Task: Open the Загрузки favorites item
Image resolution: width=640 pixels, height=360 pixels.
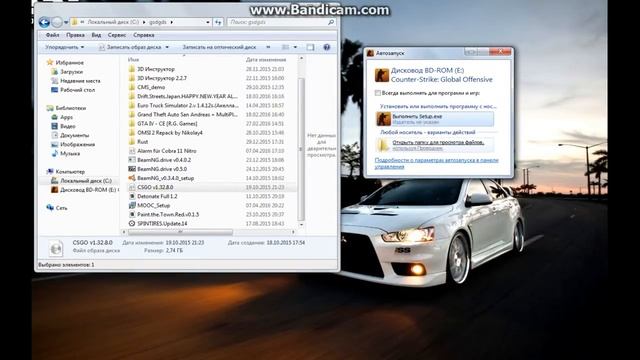Action: pos(71,71)
